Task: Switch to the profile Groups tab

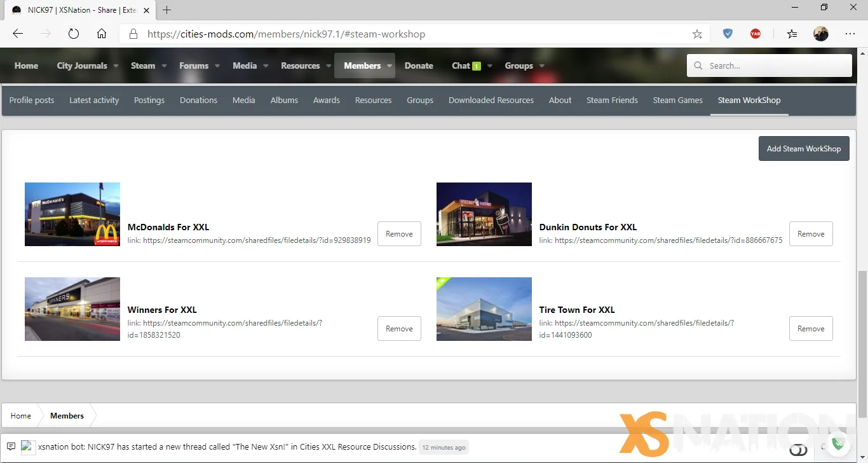Action: [420, 100]
